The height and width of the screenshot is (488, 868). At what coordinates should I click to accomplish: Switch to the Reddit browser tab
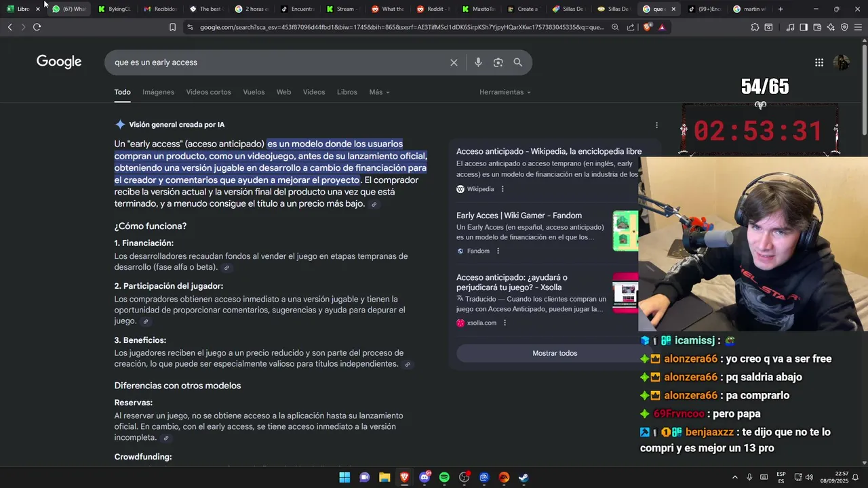point(432,9)
